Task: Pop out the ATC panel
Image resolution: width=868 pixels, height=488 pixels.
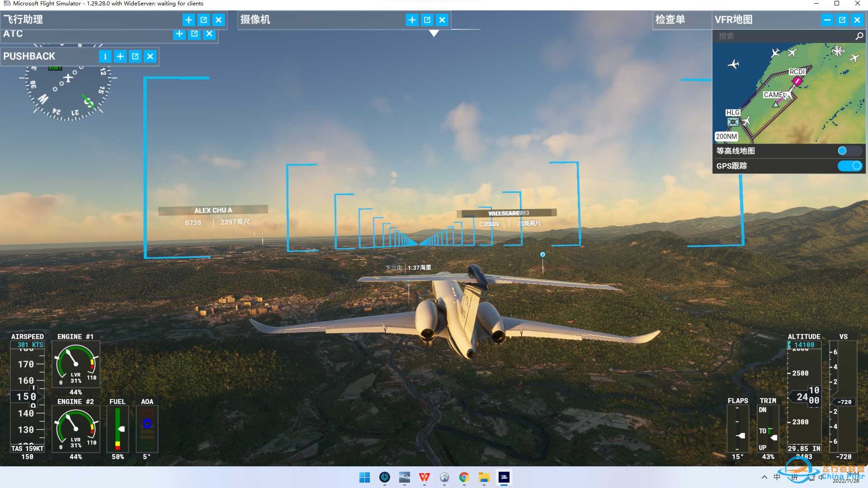Action: pos(194,34)
